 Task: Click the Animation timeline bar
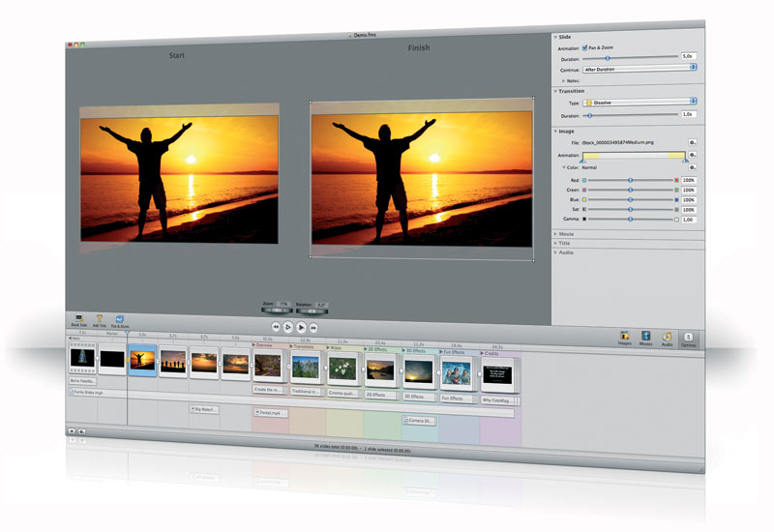tap(634, 156)
